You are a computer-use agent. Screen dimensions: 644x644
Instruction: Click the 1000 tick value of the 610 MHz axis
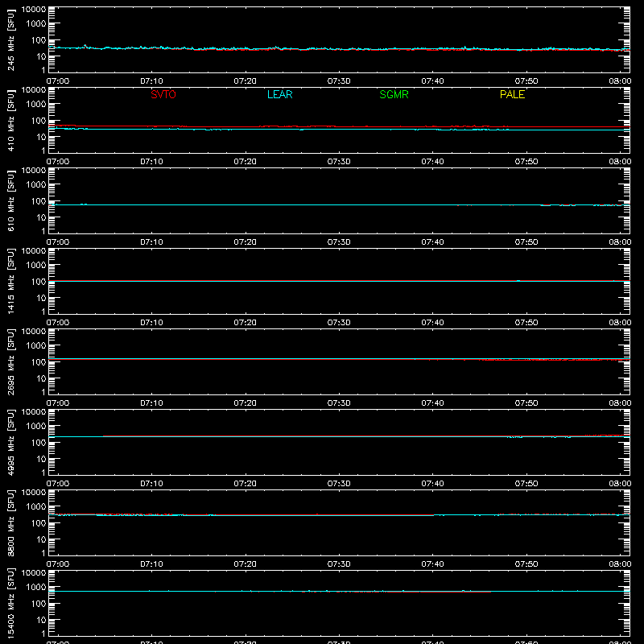coord(36,185)
